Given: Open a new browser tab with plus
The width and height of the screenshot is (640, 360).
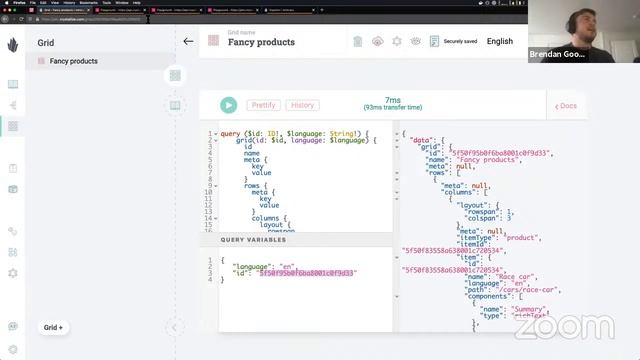Looking at the screenshot, I should pos(322,10).
